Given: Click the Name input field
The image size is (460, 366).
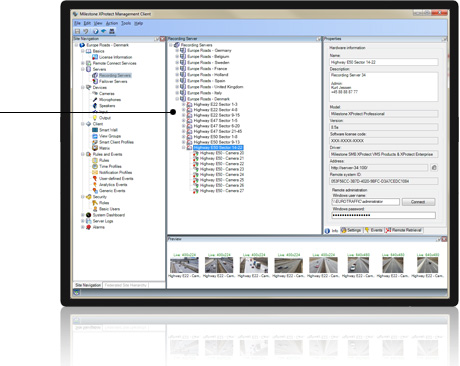Looking at the screenshot, I should tap(383, 62).
